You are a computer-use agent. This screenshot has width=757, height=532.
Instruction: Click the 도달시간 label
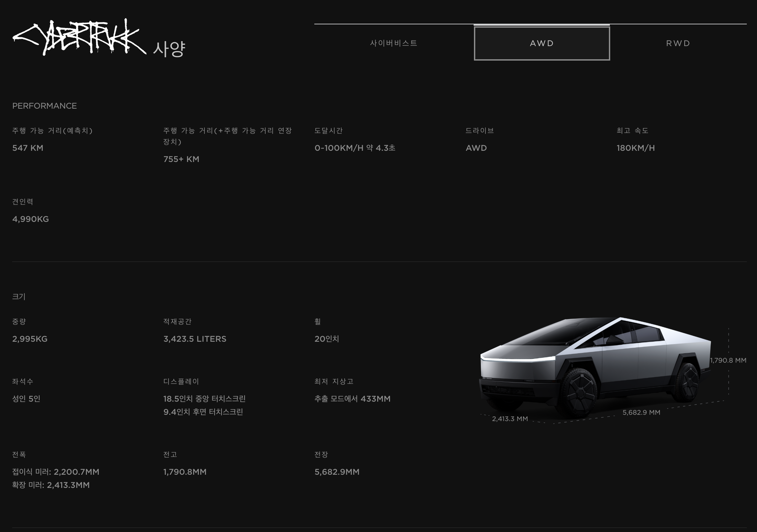point(328,131)
